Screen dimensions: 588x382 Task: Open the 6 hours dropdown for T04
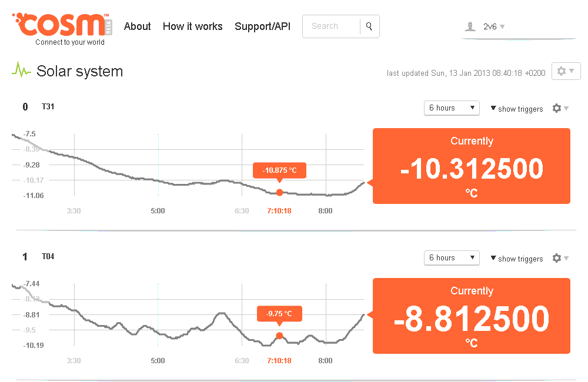click(x=451, y=258)
